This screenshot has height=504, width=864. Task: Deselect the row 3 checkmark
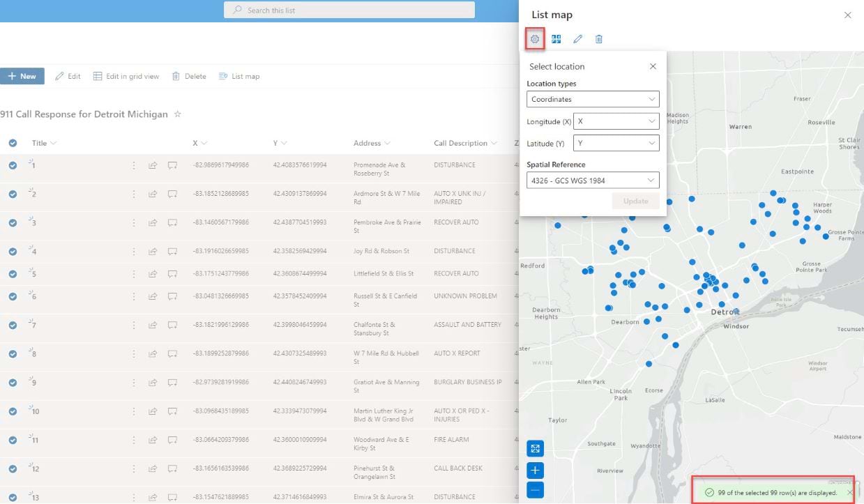[x=13, y=222]
